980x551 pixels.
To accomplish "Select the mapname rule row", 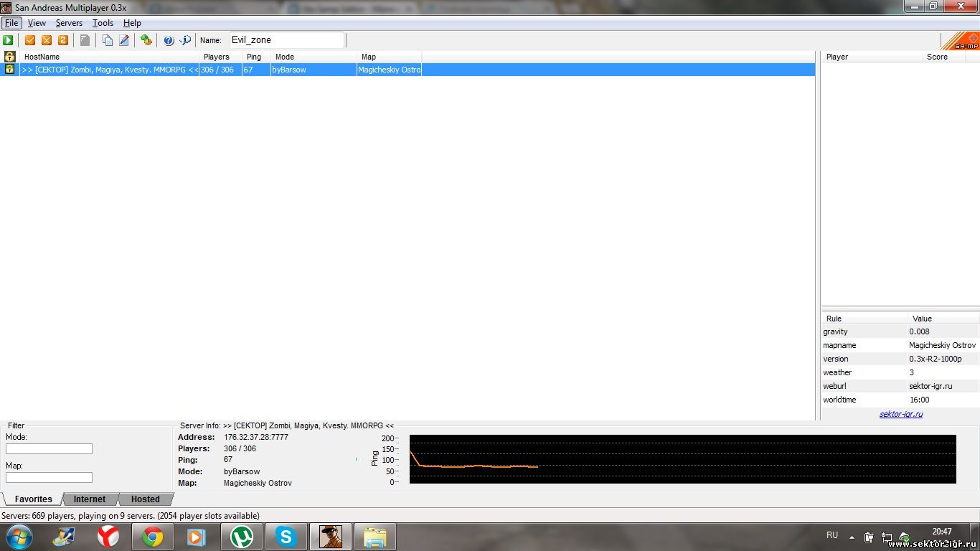I will tap(900, 345).
